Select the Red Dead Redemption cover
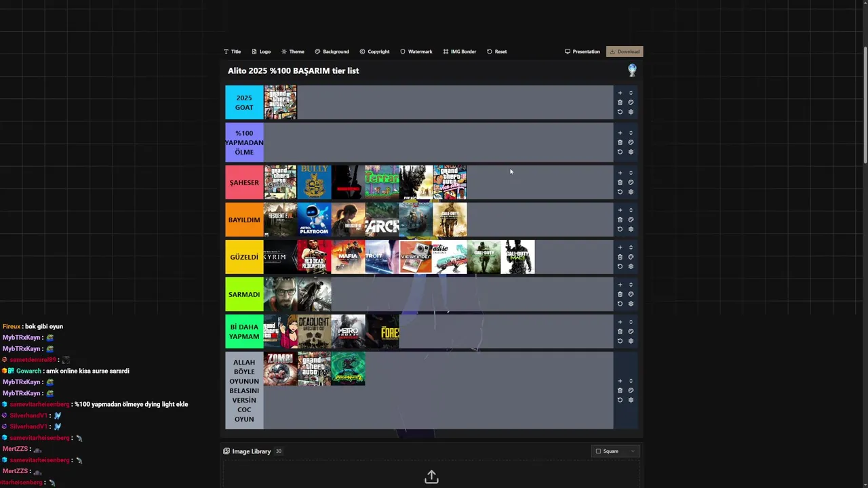The image size is (868, 488). click(315, 257)
